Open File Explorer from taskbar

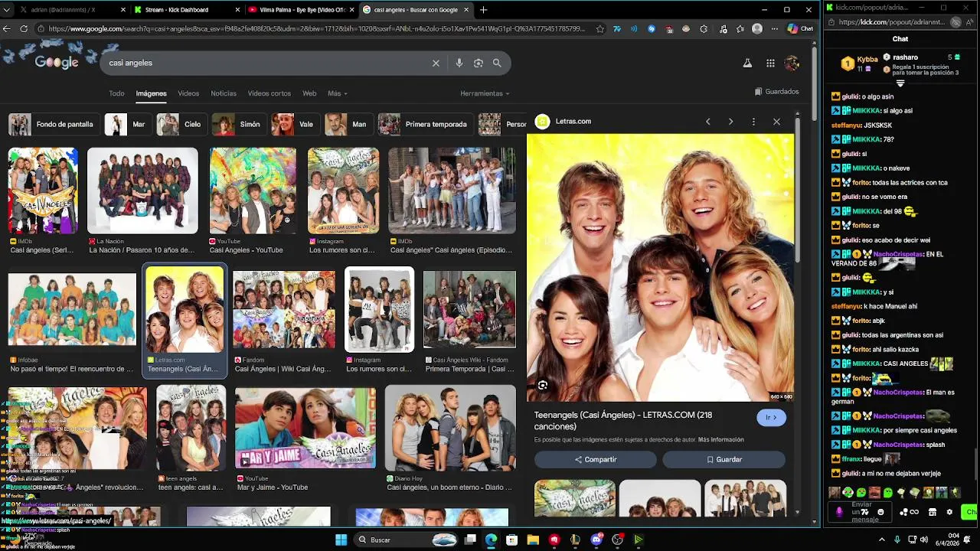click(x=533, y=540)
